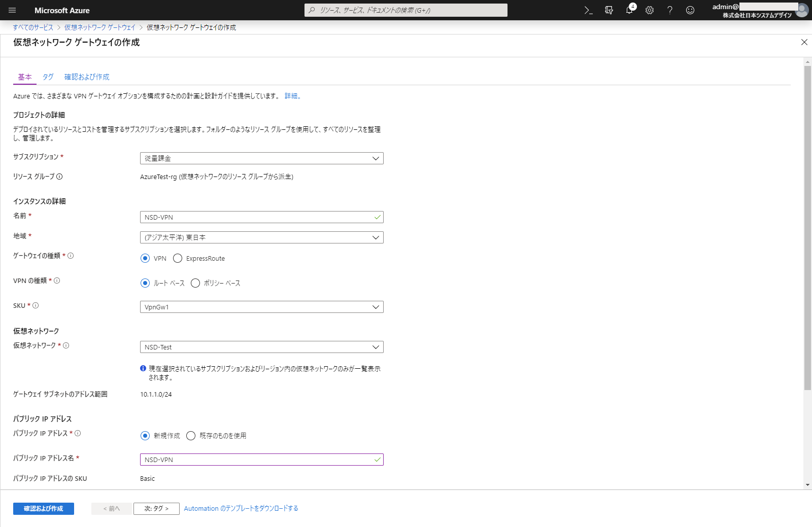Switch to the 確認および作成 tab
The image size is (812, 527).
87,77
